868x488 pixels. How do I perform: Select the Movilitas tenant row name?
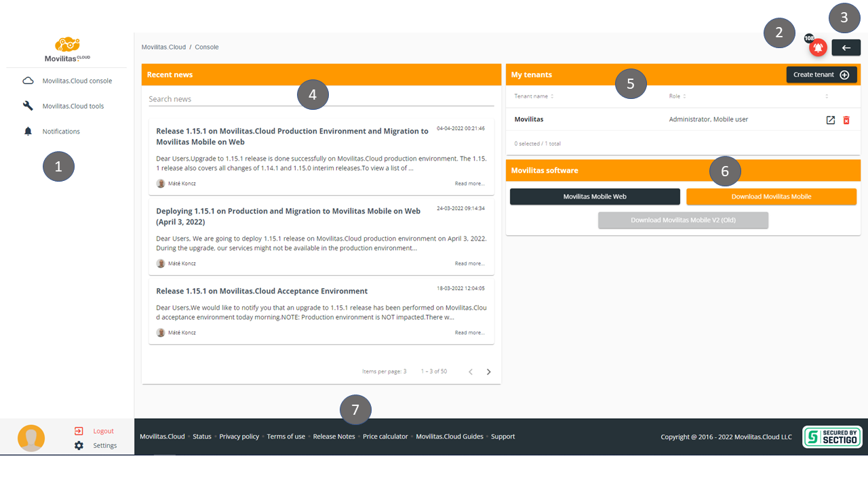[529, 119]
